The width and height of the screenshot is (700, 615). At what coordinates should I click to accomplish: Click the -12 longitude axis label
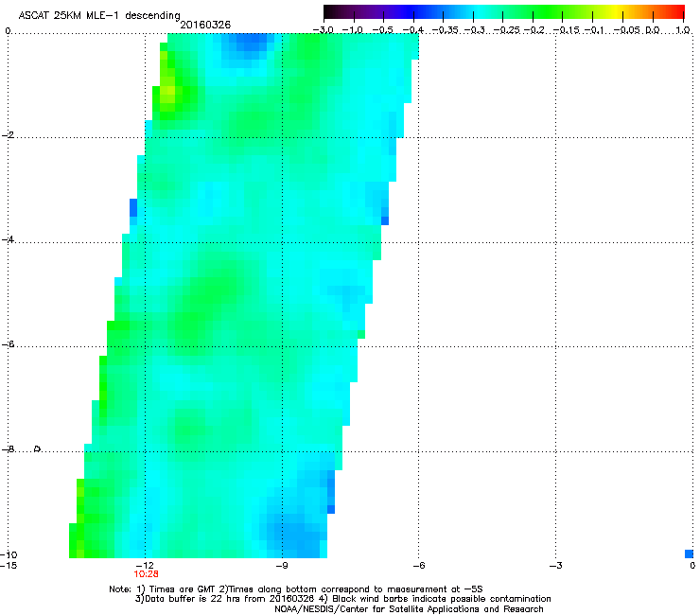pos(145,566)
